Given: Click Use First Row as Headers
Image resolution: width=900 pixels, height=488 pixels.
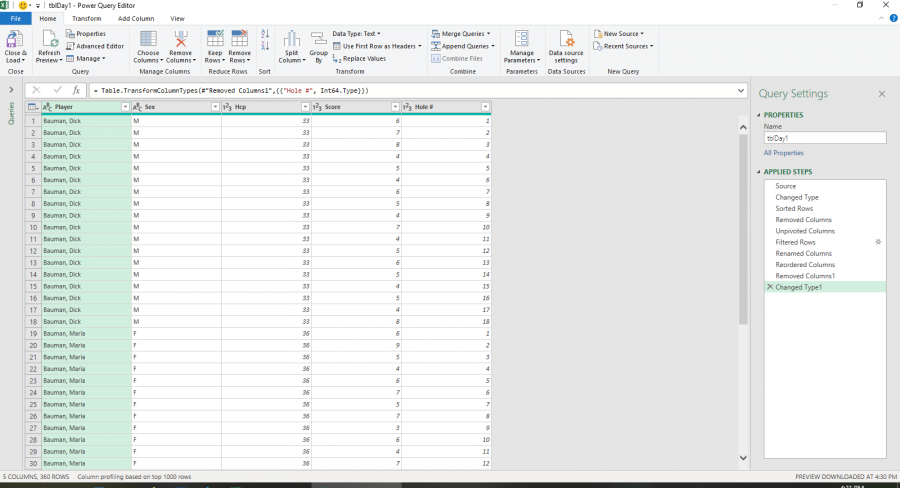Looking at the screenshot, I should coord(377,47).
